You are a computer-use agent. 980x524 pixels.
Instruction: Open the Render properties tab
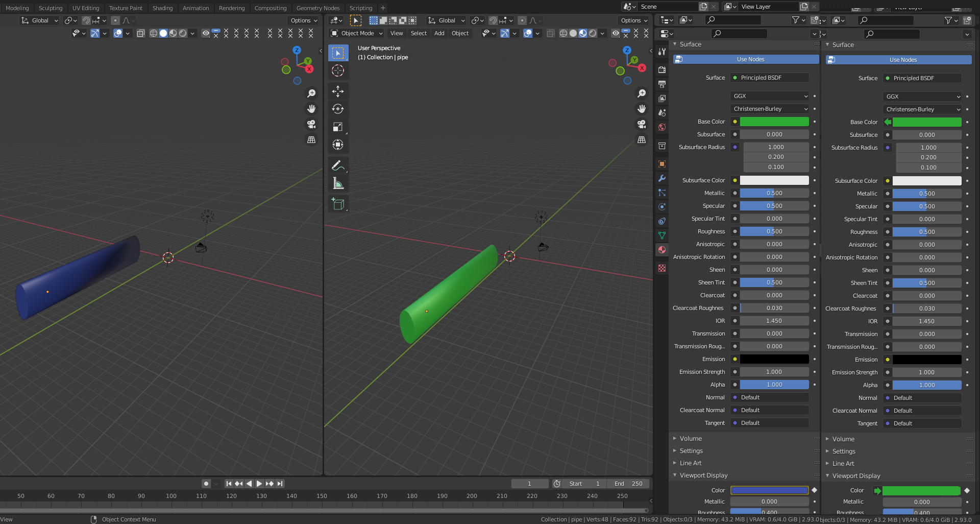point(662,69)
